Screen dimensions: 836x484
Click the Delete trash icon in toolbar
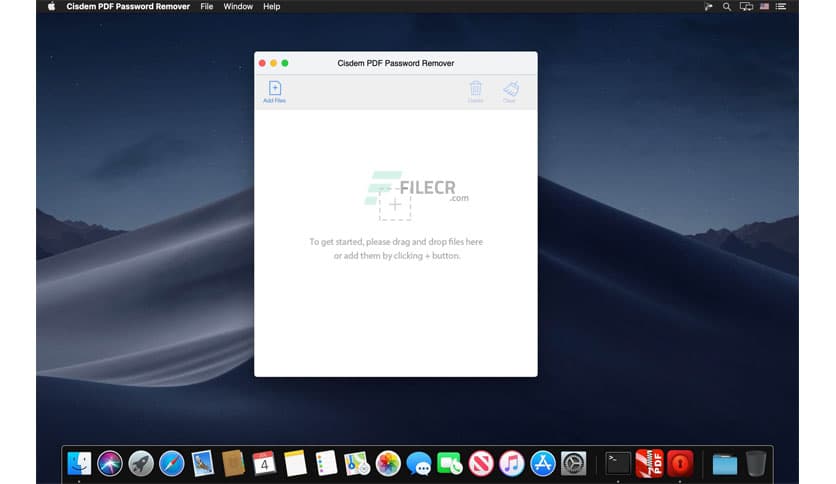tap(476, 92)
